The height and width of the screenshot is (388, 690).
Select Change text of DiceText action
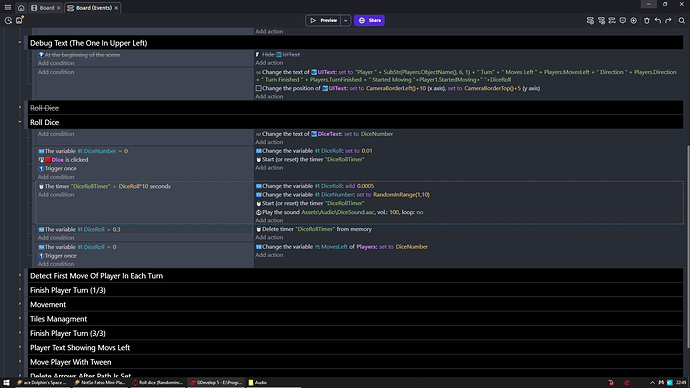tap(324, 134)
